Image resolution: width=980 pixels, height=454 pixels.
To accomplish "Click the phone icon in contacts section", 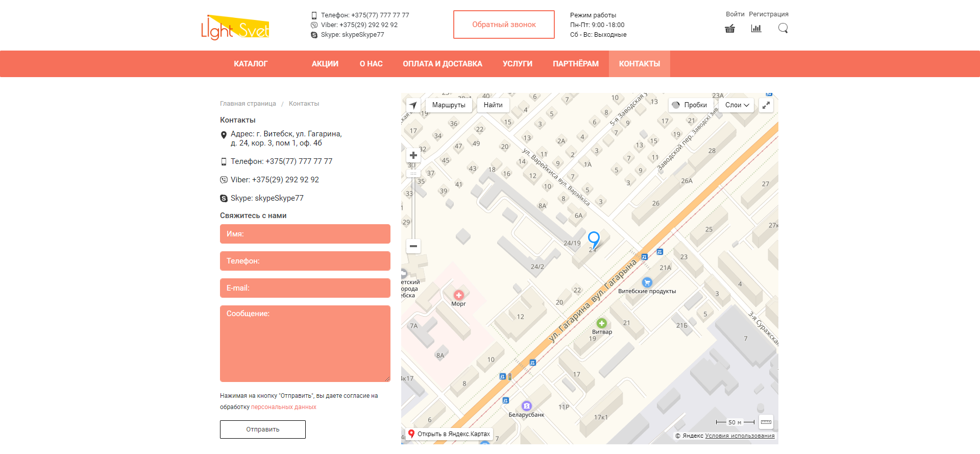I will (x=224, y=161).
